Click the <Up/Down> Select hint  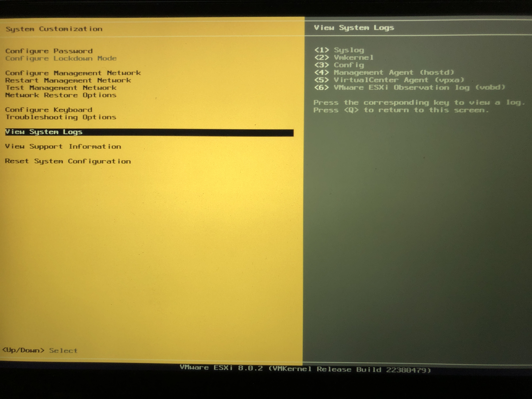click(x=40, y=350)
